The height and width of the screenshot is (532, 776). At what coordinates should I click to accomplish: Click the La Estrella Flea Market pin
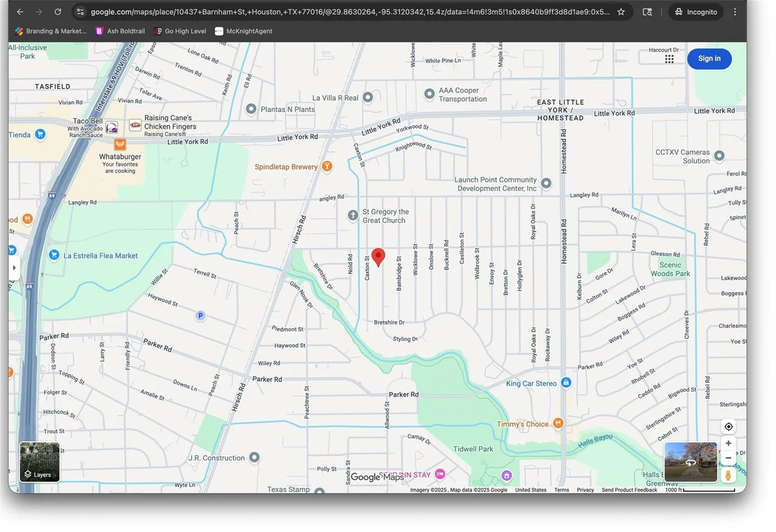(54, 255)
